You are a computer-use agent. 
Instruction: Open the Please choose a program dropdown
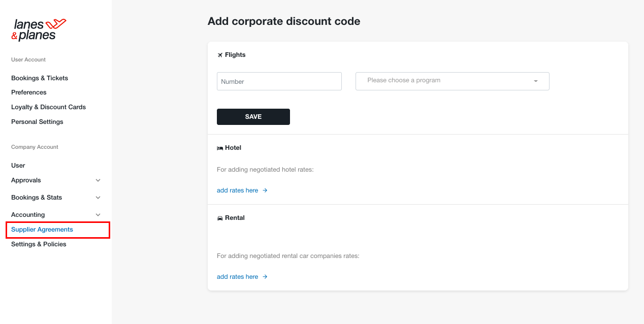[453, 81]
